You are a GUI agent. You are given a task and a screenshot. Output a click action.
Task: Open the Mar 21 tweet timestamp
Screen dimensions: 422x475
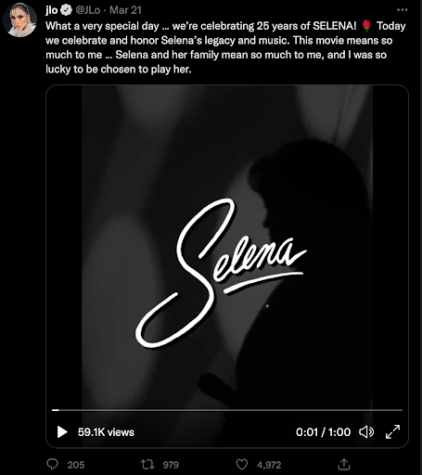pos(125,10)
